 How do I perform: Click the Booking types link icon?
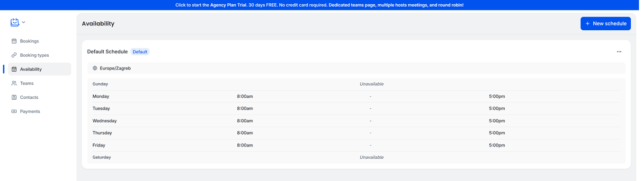pos(14,55)
